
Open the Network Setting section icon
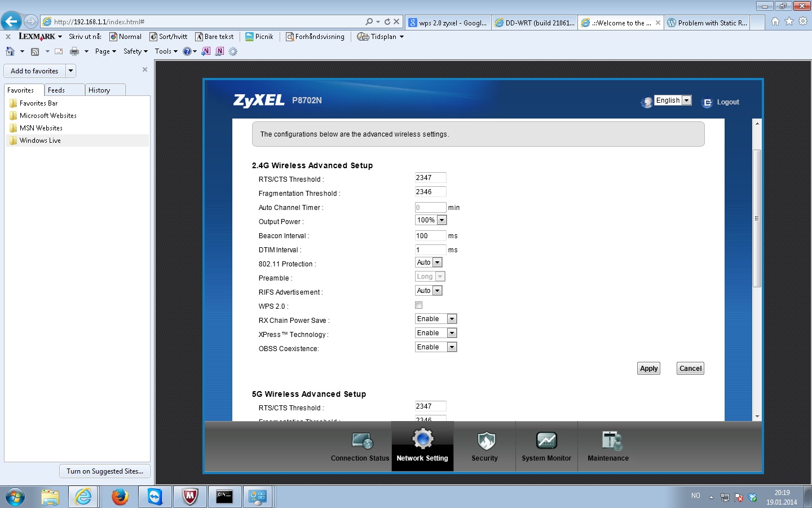click(422, 440)
